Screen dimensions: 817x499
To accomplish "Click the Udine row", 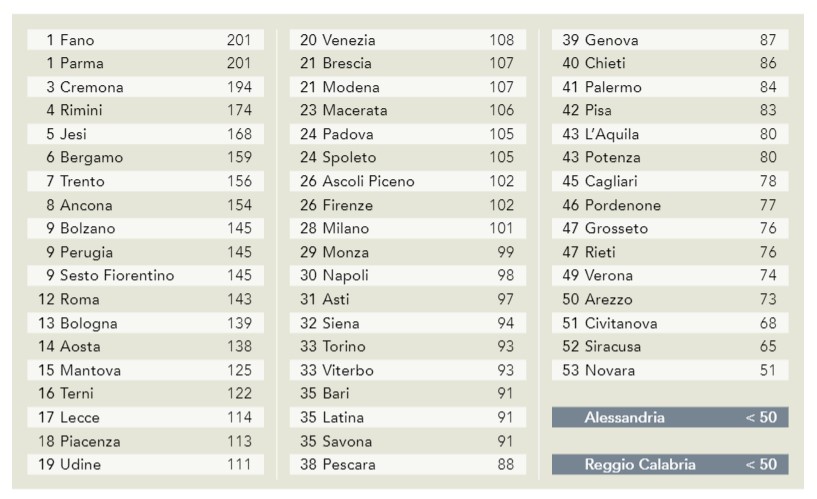I will (145, 464).
